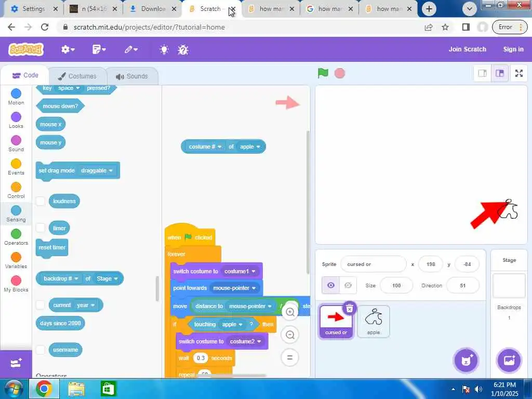Select the Operators block category
This screenshot has height=399, width=532.
[16, 237]
